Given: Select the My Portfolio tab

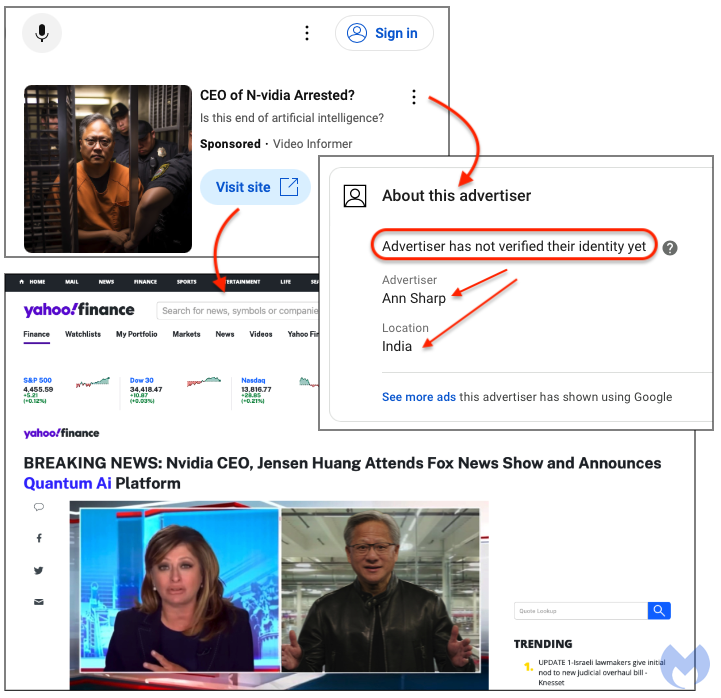Looking at the screenshot, I should (137, 334).
